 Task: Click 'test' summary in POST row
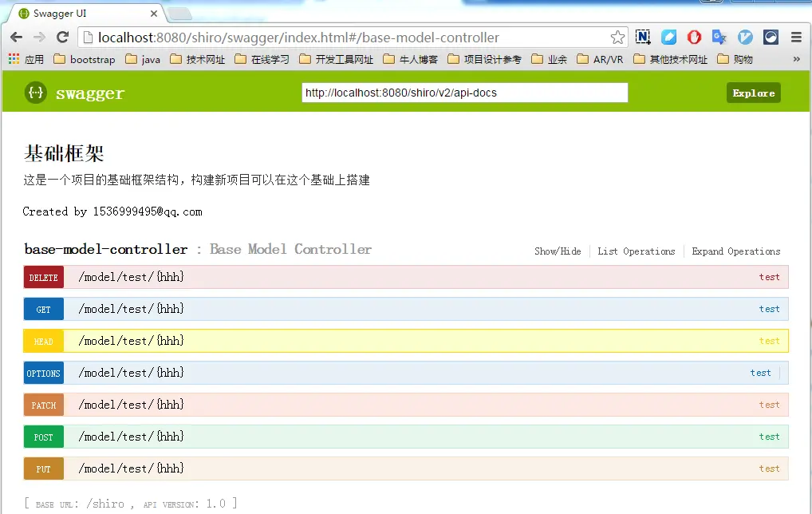tap(769, 437)
